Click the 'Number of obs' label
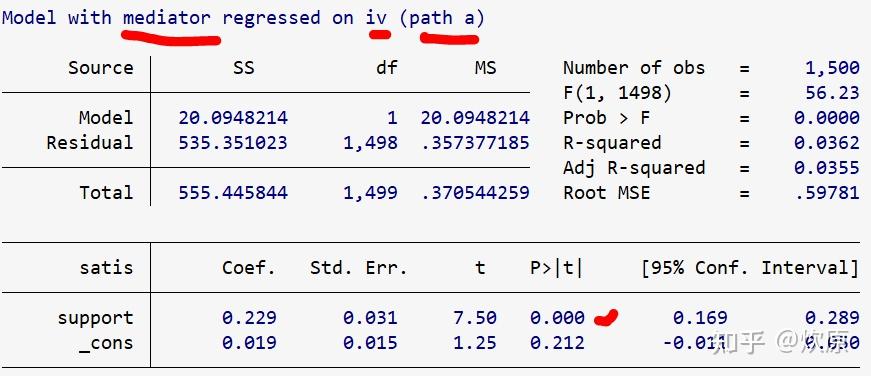This screenshot has height=376, width=871. (x=634, y=68)
